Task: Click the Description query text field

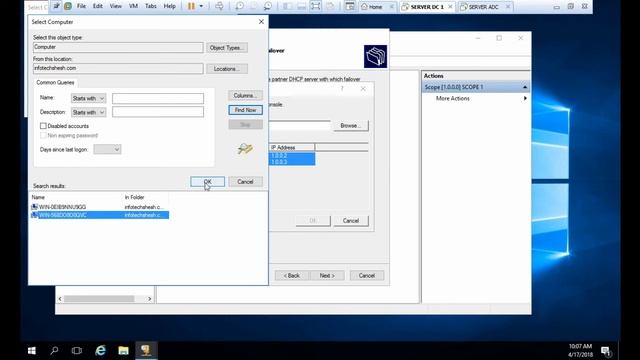Action: 158,112
